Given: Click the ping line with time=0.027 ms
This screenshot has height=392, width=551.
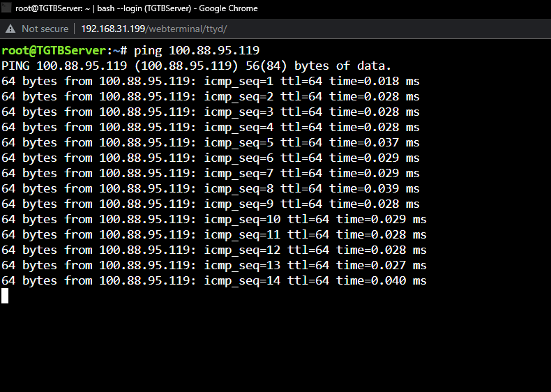Looking at the screenshot, I should [x=214, y=265].
